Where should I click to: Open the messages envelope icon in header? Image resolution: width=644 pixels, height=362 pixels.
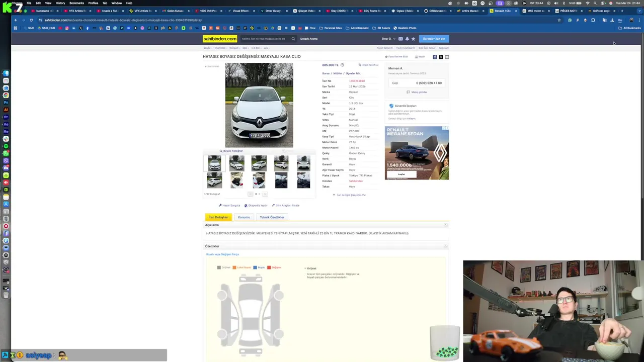[400, 39]
